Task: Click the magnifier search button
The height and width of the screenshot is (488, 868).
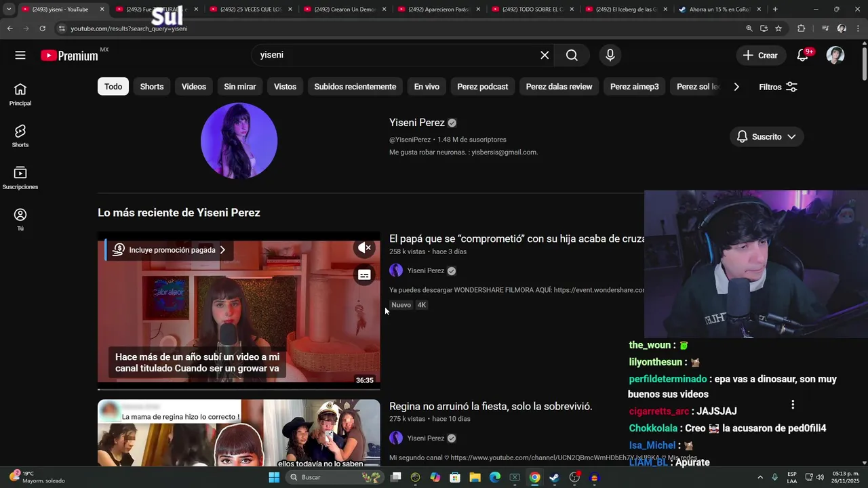Action: tap(572, 55)
